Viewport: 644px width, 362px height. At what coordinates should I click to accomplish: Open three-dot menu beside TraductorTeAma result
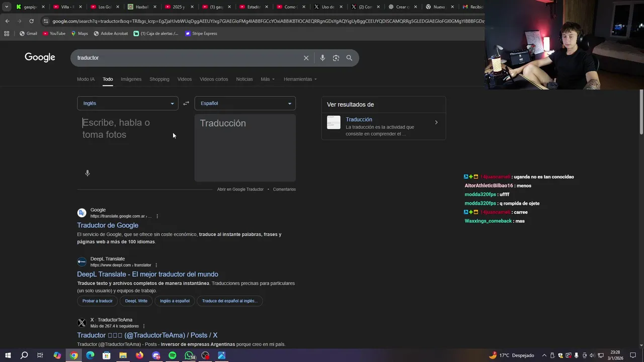click(144, 326)
